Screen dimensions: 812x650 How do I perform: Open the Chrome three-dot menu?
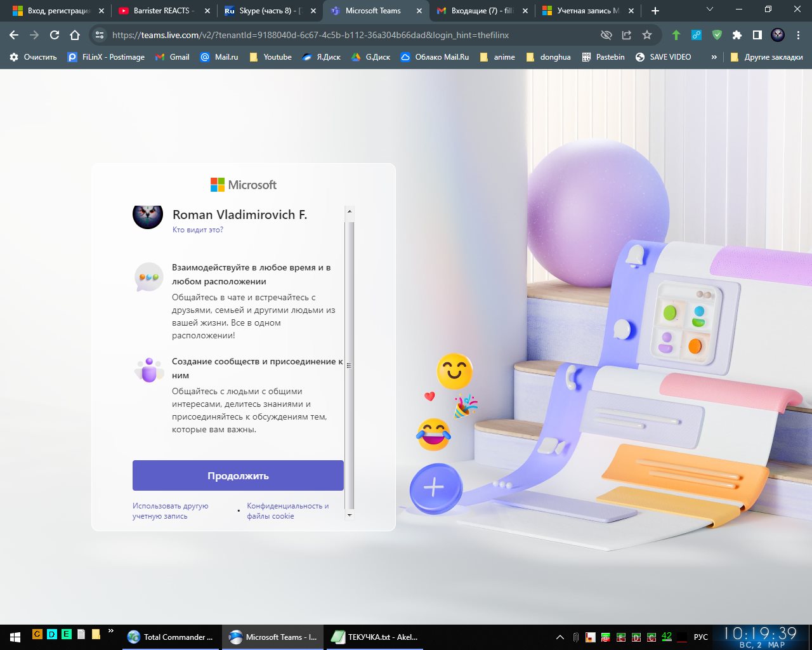click(798, 35)
